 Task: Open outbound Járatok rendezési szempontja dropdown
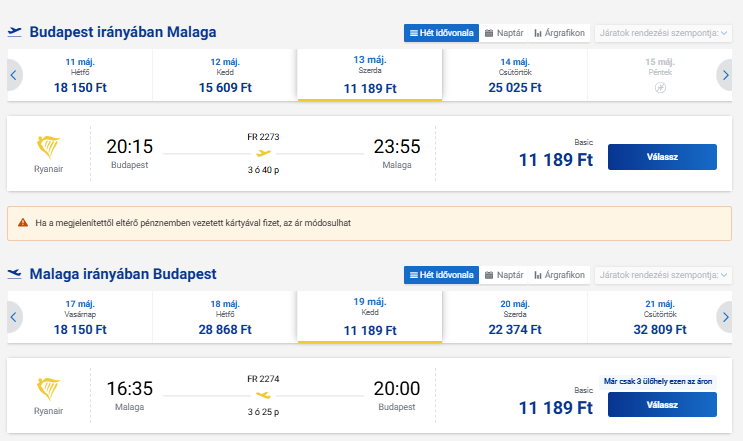664,33
